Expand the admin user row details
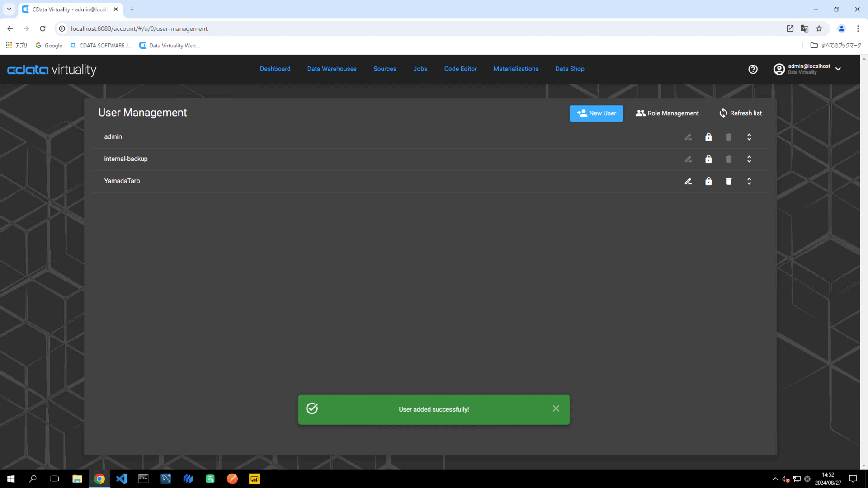Viewport: 868px width, 488px height. [749, 137]
